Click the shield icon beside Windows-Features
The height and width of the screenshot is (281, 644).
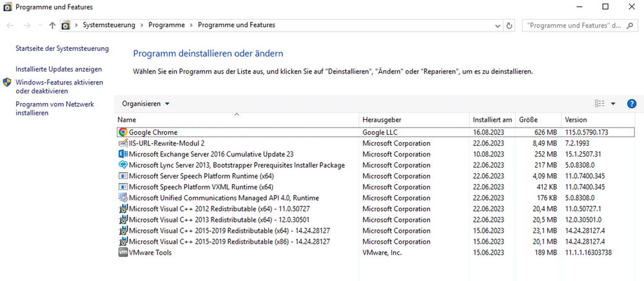(x=7, y=82)
